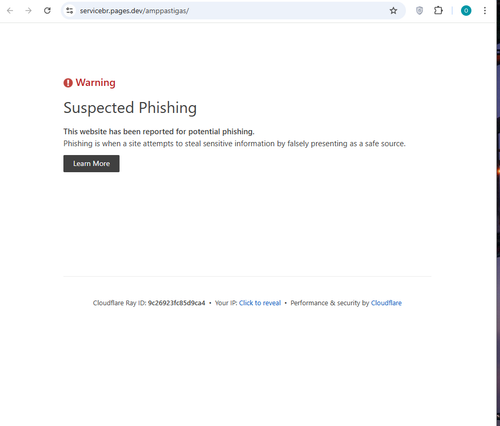Click the browser back arrow
Screen dimensions: 500x426
(10, 11)
